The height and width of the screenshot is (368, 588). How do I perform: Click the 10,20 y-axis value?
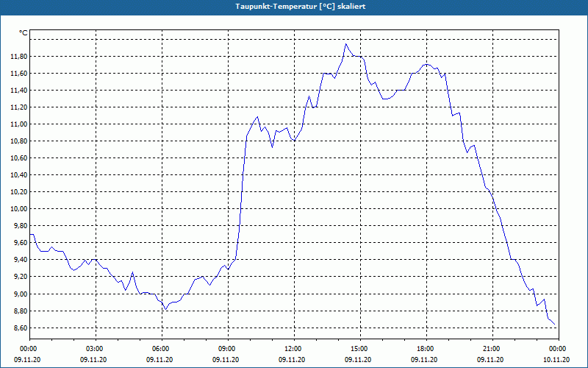point(18,192)
